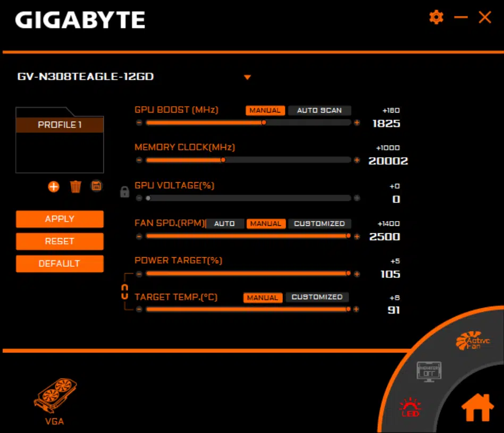Restore DEFAULT settings
The image size is (504, 433).
coord(60,264)
